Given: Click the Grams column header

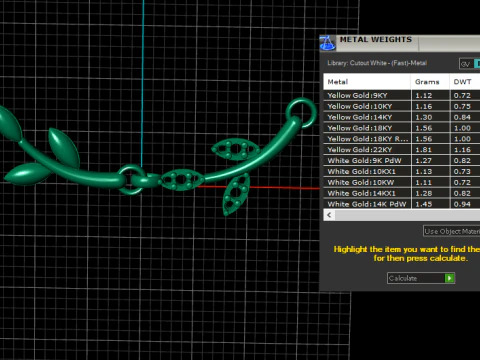Looking at the screenshot, I should (430, 82).
